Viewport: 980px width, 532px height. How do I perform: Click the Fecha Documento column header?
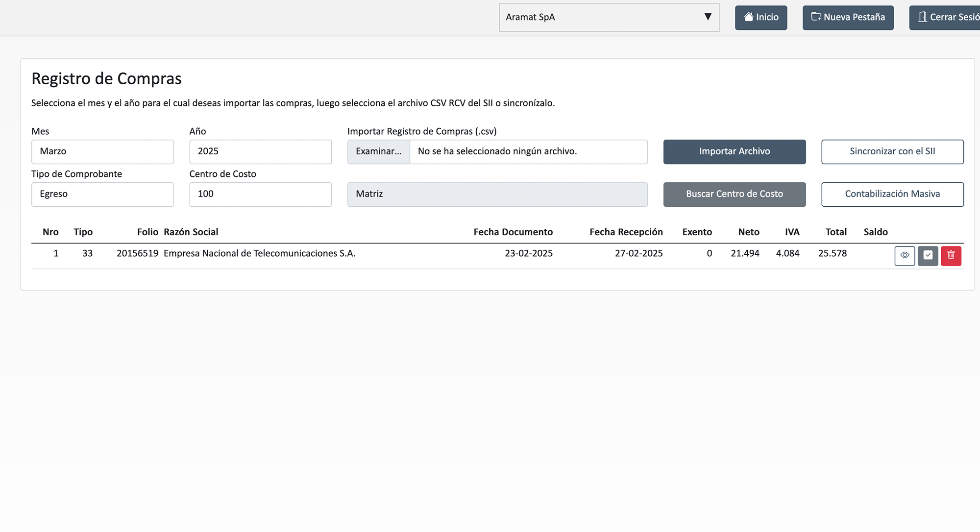pyautogui.click(x=513, y=232)
